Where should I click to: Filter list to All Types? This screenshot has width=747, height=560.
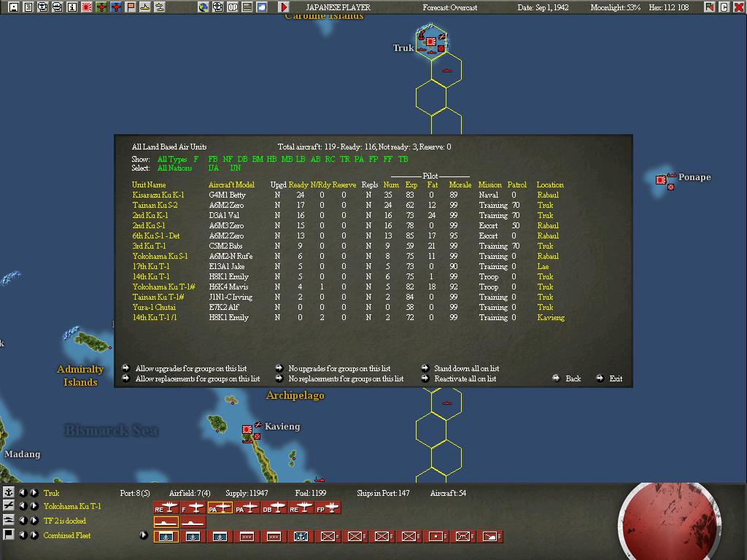point(172,159)
